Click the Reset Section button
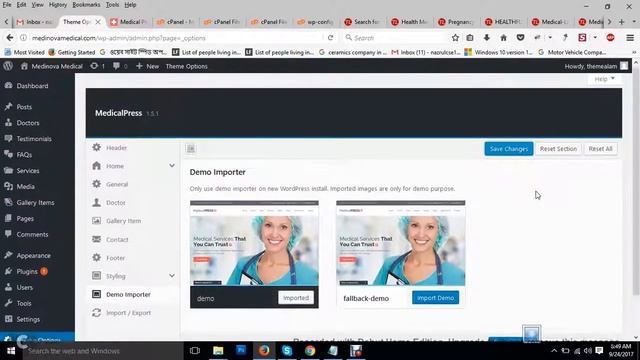 [558, 149]
